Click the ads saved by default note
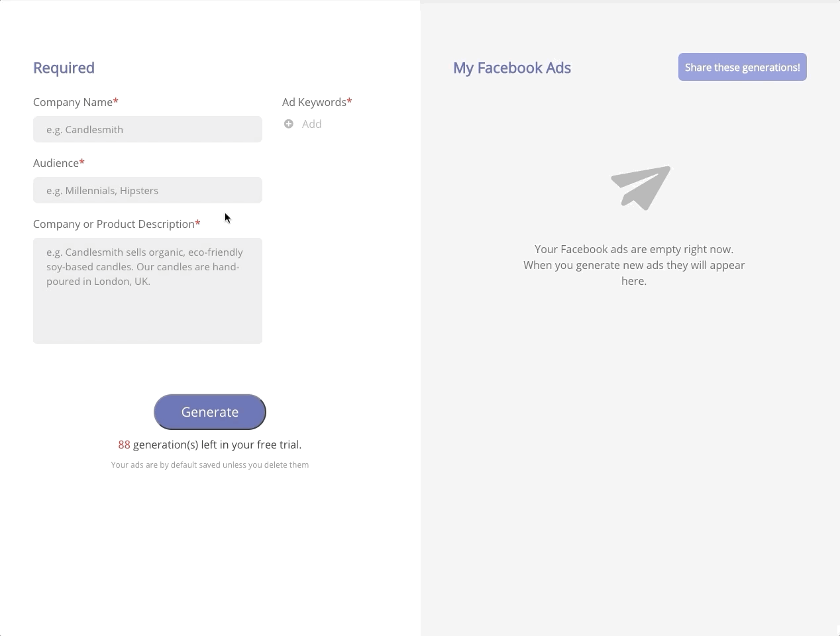 pyautogui.click(x=210, y=464)
